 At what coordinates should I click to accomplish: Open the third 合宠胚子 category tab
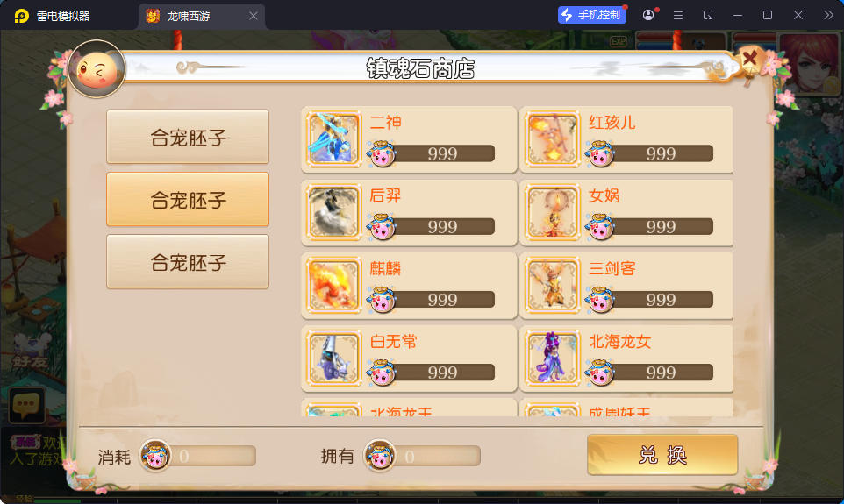(188, 262)
